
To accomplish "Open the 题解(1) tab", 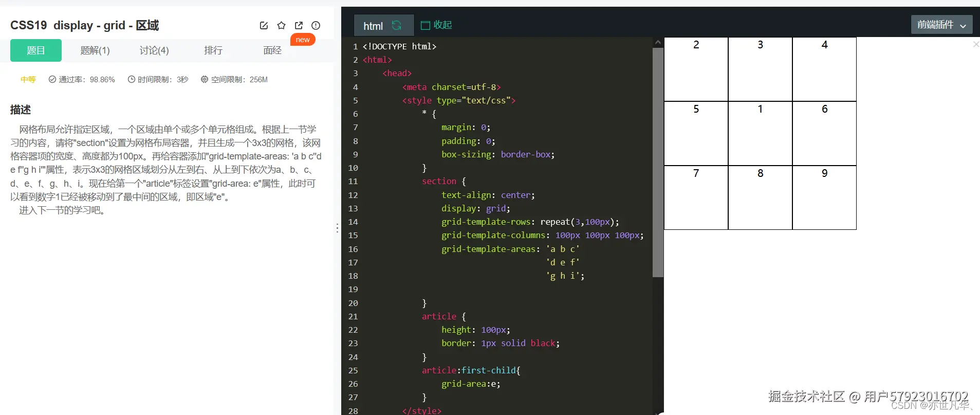I will (x=95, y=50).
